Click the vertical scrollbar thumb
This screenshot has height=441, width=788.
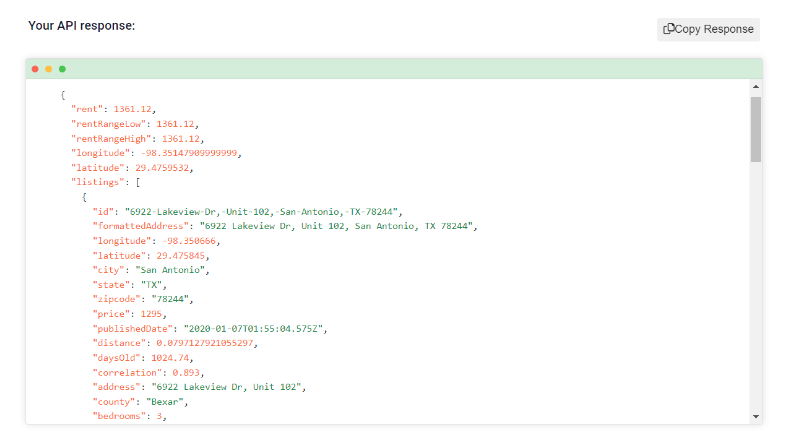756,130
